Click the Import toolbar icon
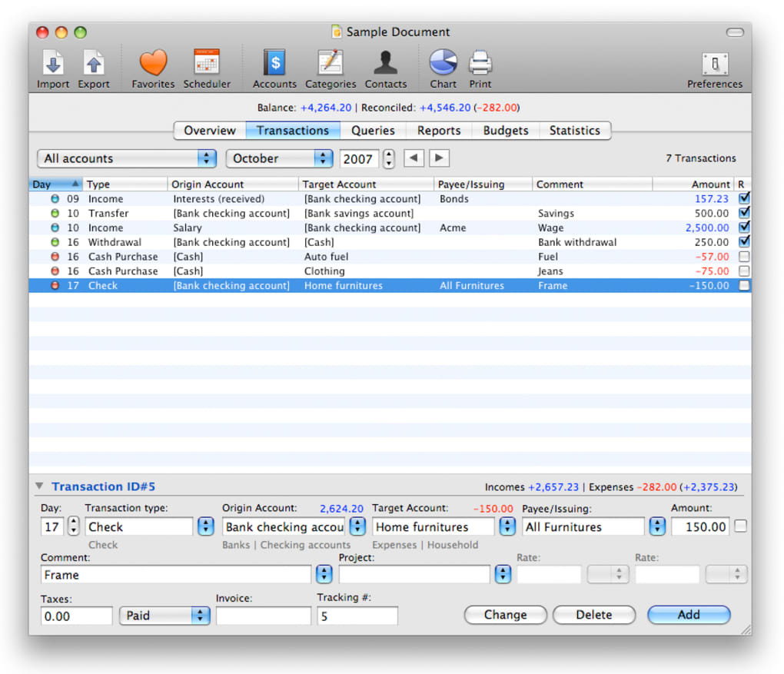Viewport: 784px width, 674px height. point(53,63)
